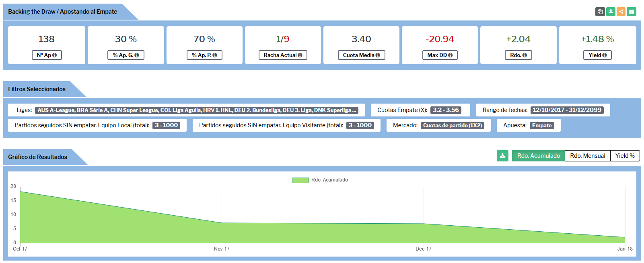
Task: Click the % Ap. G. label
Action: tap(126, 55)
